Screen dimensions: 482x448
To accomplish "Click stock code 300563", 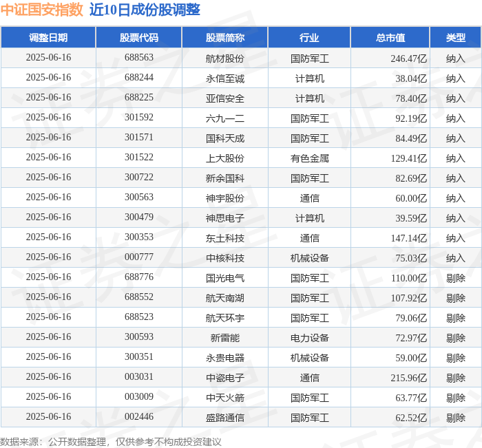I will [139, 198].
